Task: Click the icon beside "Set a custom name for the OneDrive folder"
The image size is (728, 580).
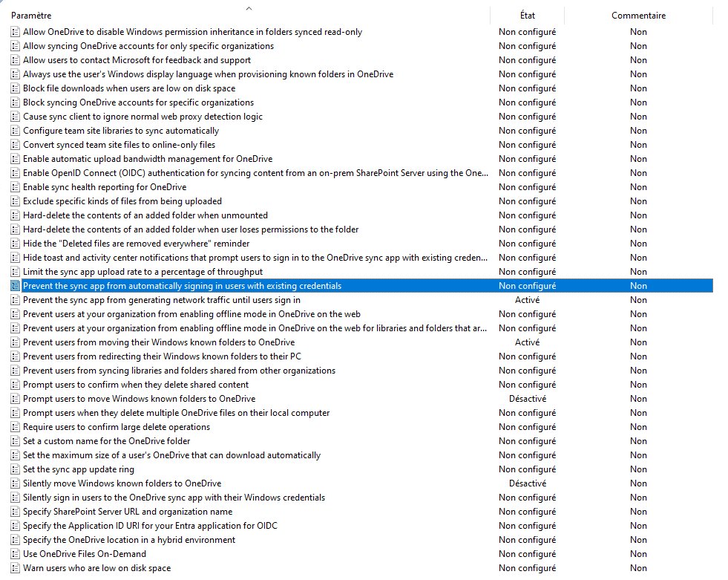Action: [x=16, y=441]
